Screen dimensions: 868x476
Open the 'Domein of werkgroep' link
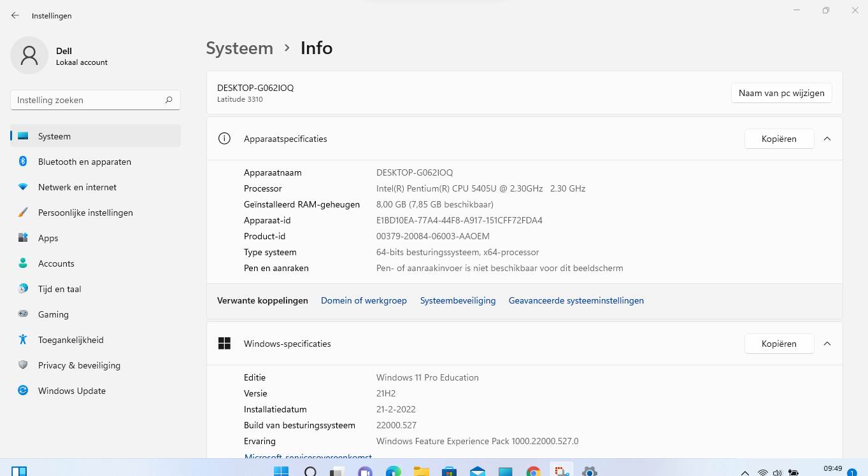(x=364, y=300)
